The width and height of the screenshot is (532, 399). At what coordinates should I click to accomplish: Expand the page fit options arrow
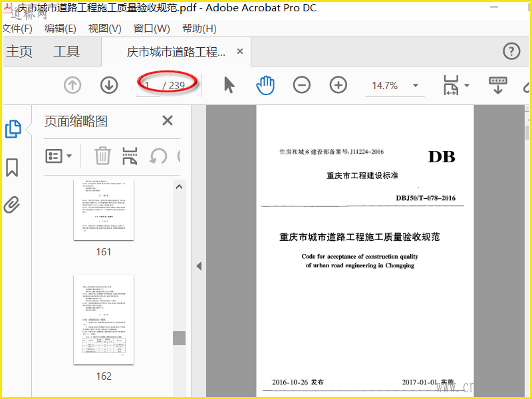[467, 86]
